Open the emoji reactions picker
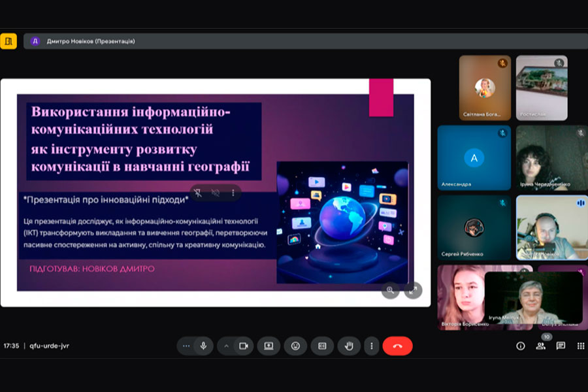This screenshot has height=392, width=588. (295, 346)
